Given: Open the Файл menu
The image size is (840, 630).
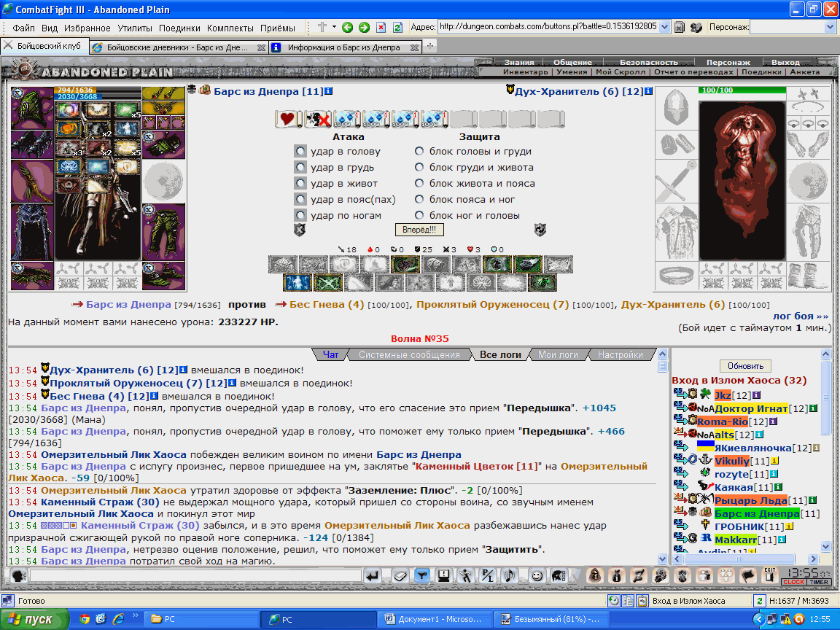Looking at the screenshot, I should pos(23,28).
